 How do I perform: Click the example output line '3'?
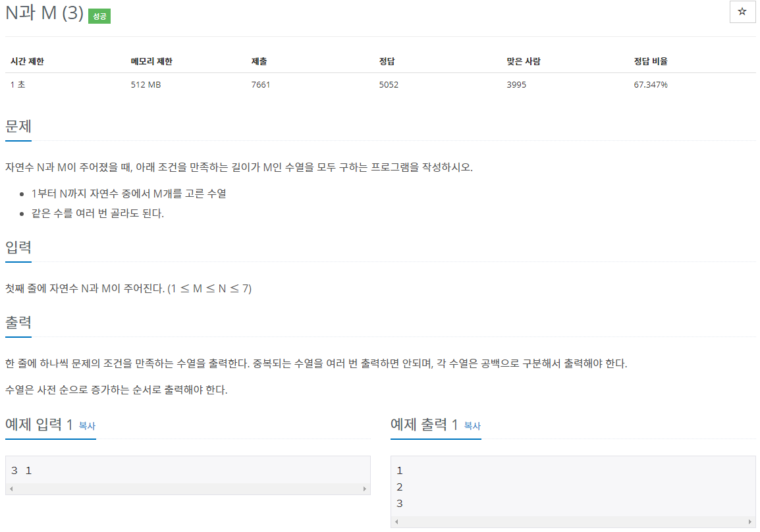[x=399, y=504]
